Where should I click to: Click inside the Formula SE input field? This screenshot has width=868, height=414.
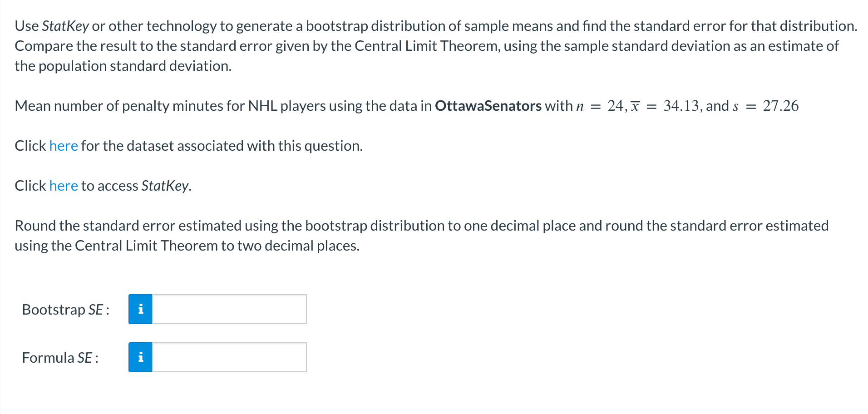coord(229,357)
